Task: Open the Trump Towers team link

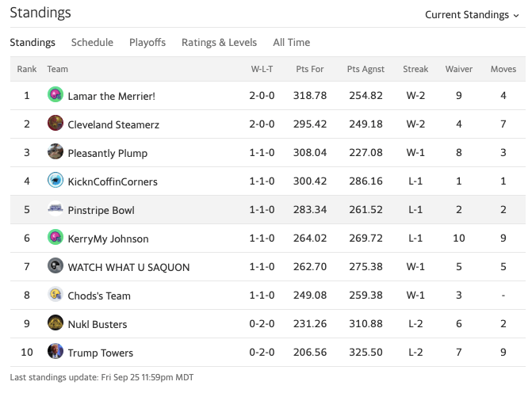Action: coord(101,353)
